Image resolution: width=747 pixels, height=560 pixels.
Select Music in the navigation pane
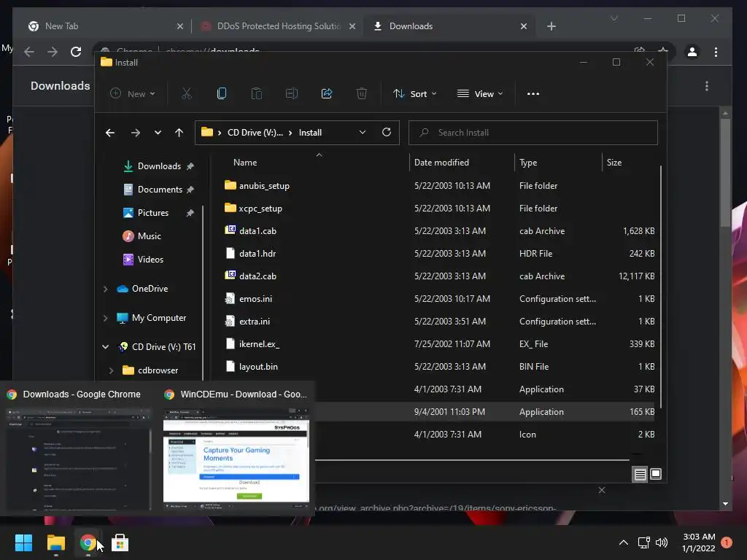[x=150, y=236]
